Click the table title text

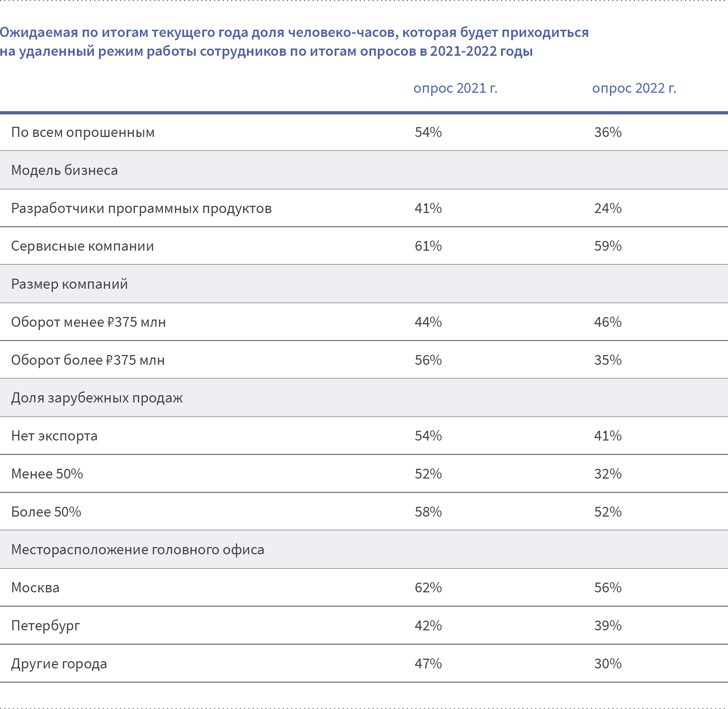click(294, 42)
